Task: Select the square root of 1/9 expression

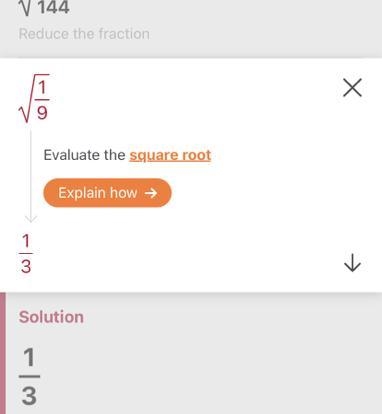Action: tap(35, 98)
